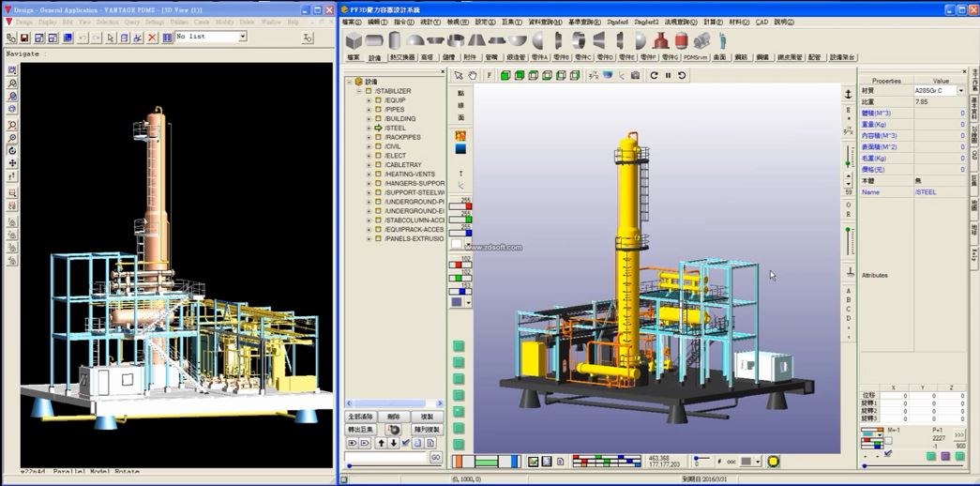Image resolution: width=980 pixels, height=486 pixels.
Task: Toggle the checkmark icon in bottom status bar
Action: pos(533,462)
